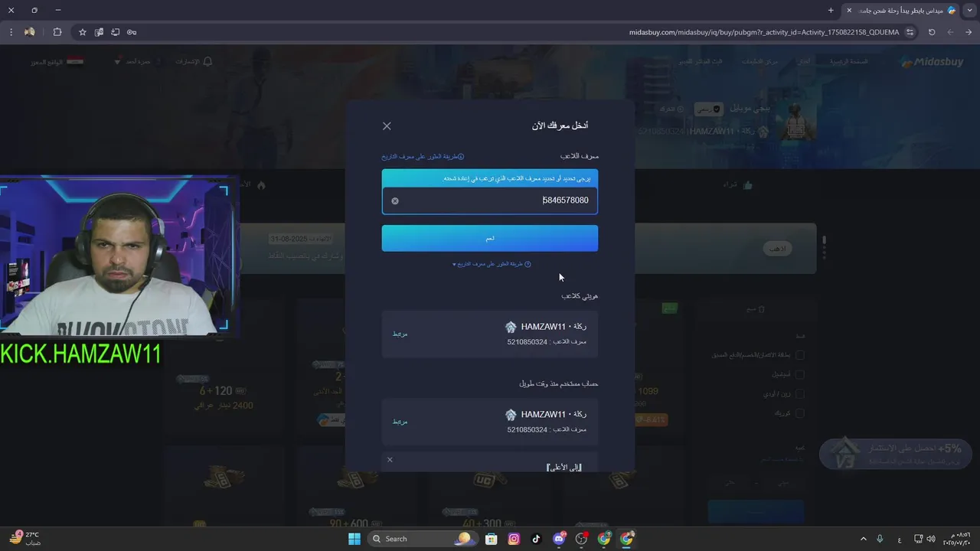Click the translate page icon in address bar
The image size is (980, 551).
point(99,32)
